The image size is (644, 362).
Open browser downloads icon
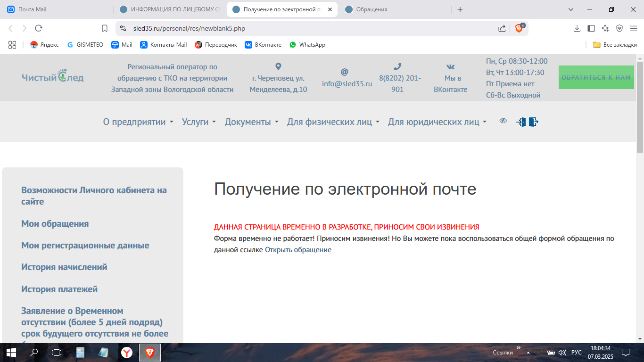pos(577,28)
